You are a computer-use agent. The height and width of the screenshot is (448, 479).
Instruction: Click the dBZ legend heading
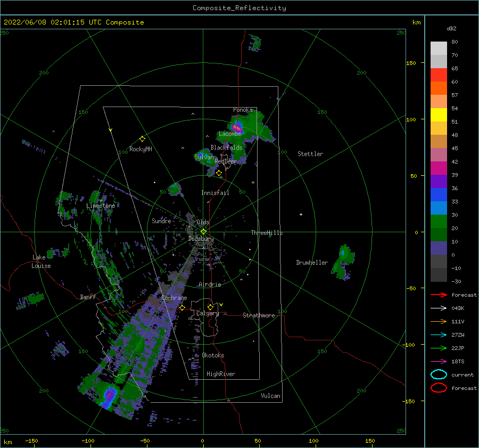[x=451, y=28]
